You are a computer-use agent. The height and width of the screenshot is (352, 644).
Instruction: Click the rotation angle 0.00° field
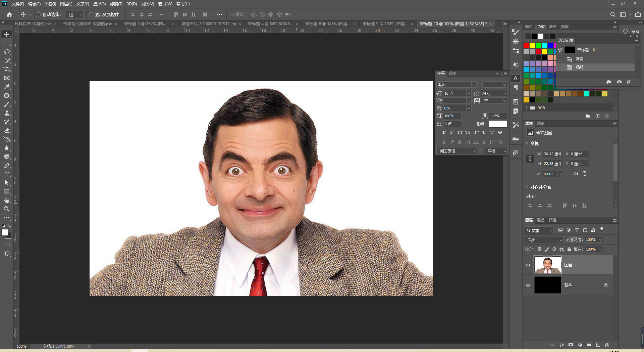[x=550, y=174]
